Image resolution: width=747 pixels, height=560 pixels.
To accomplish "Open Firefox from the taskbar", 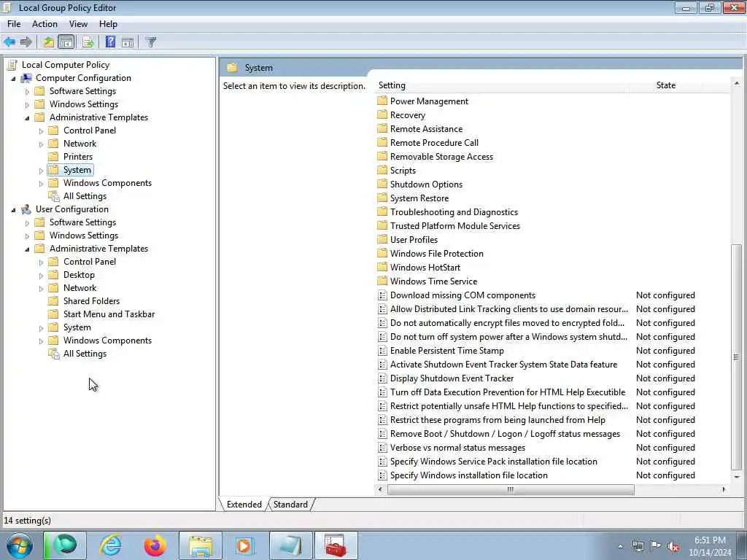I will [x=155, y=545].
